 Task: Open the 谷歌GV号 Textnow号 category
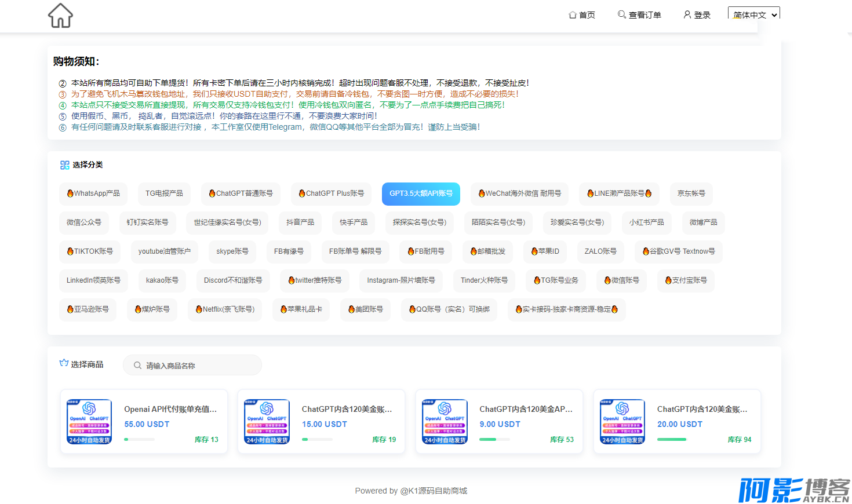pos(679,251)
